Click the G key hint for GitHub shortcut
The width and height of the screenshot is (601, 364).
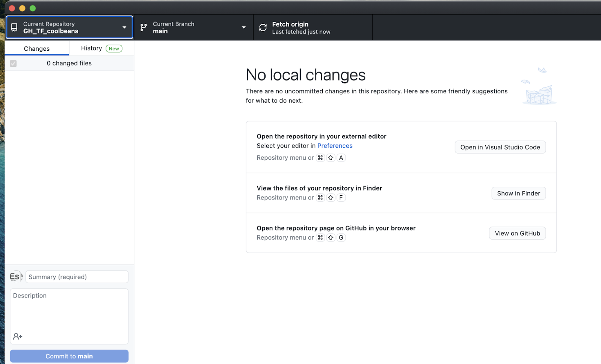point(341,237)
